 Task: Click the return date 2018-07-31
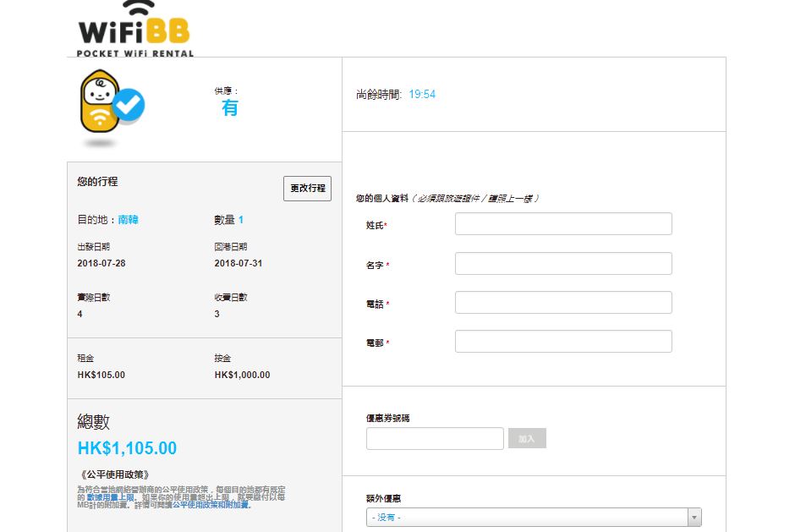point(238,264)
